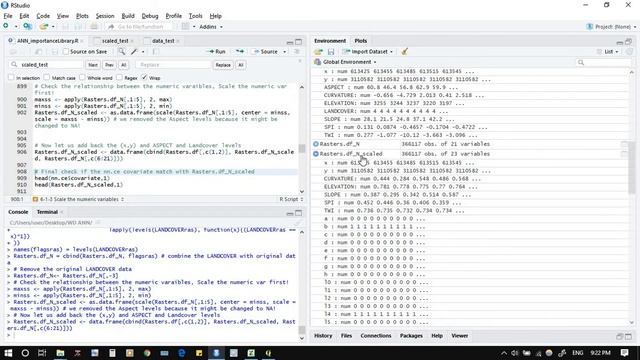
Task: Maximize the Environment pane
Action: point(629,42)
